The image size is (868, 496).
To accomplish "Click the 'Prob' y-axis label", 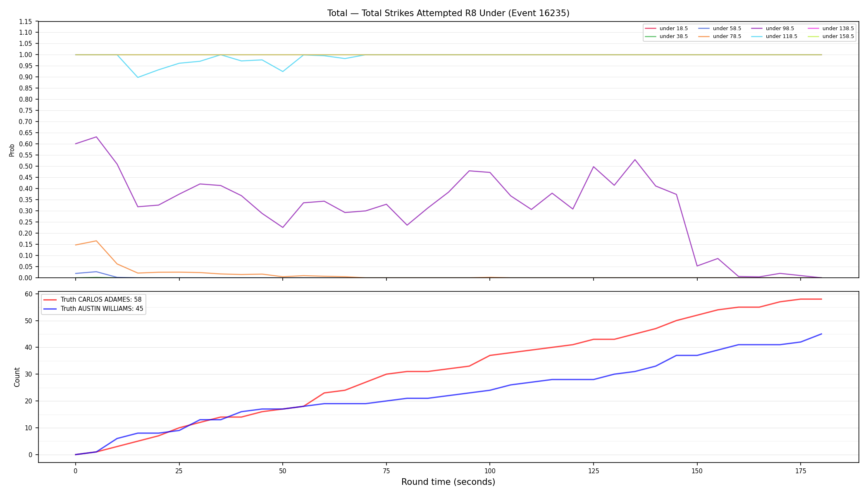I will [x=12, y=150].
